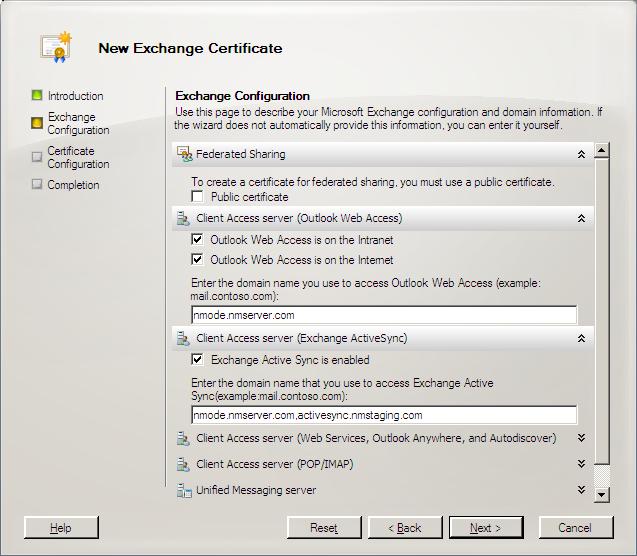637x556 pixels.
Task: Collapse the Outlook Web Access section
Action: coord(581,219)
